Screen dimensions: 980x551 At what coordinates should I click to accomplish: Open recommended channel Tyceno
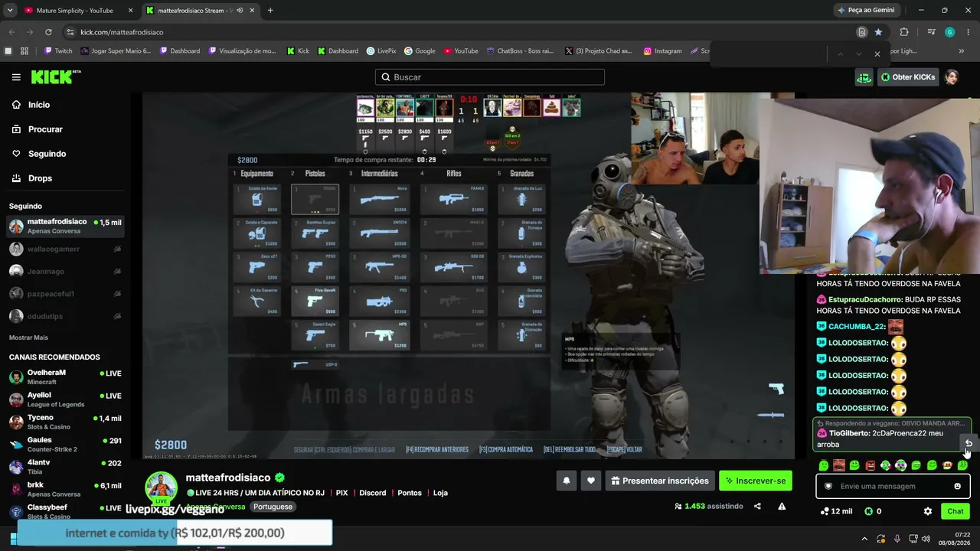pyautogui.click(x=65, y=422)
